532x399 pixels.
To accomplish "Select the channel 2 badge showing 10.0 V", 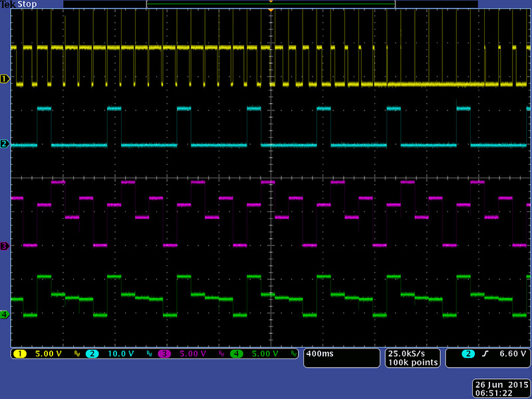I will [92, 354].
